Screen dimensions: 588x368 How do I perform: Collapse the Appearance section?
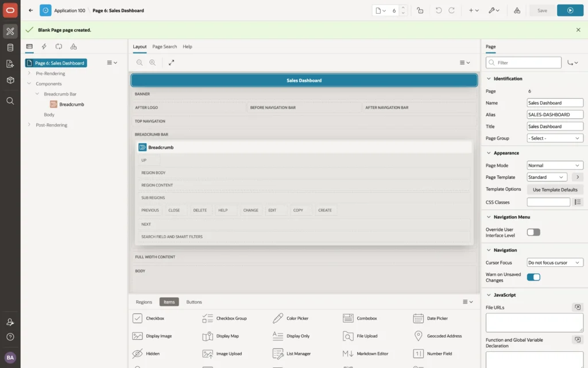tap(488, 153)
